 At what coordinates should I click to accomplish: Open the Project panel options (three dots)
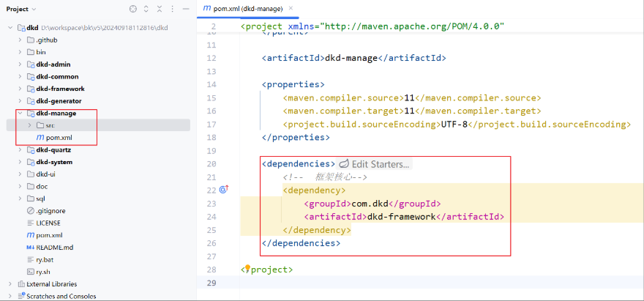174,9
